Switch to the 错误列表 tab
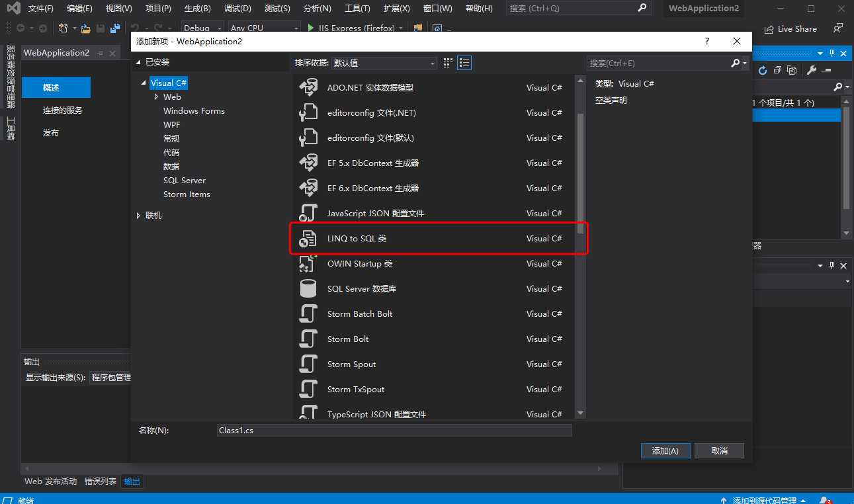This screenshot has height=504, width=854. click(x=101, y=482)
